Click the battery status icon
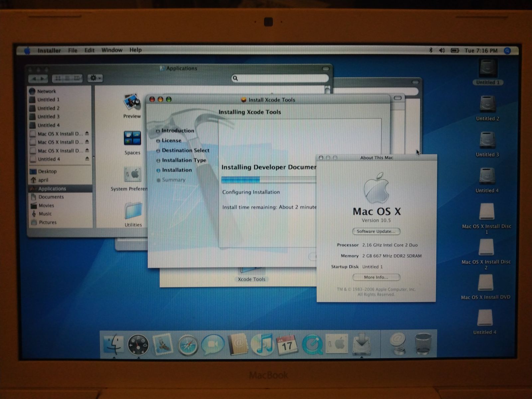 tap(455, 50)
